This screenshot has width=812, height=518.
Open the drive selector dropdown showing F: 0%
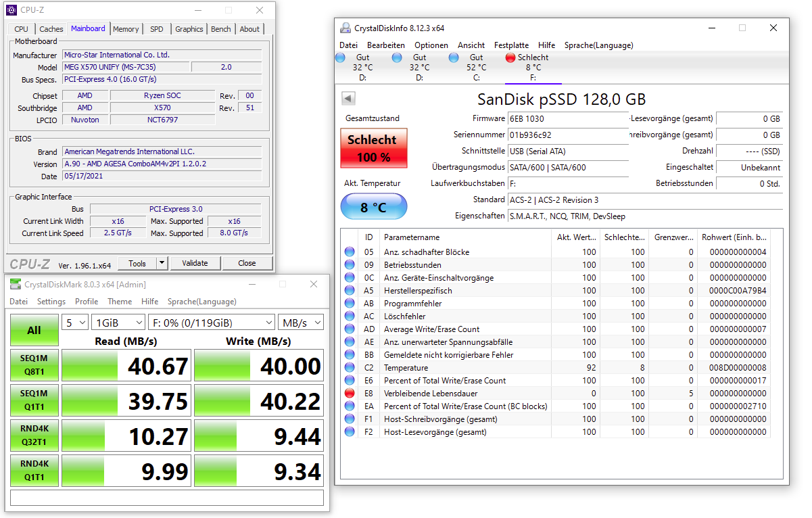[x=211, y=322]
